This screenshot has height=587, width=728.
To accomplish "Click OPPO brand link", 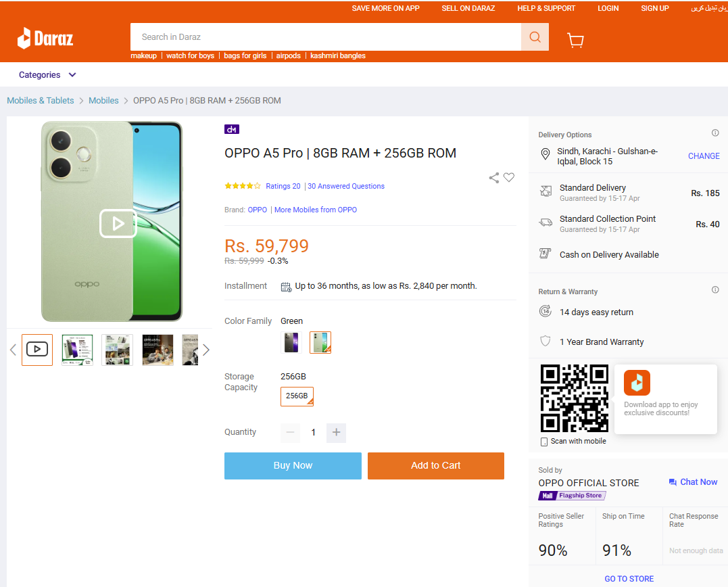I will [258, 210].
